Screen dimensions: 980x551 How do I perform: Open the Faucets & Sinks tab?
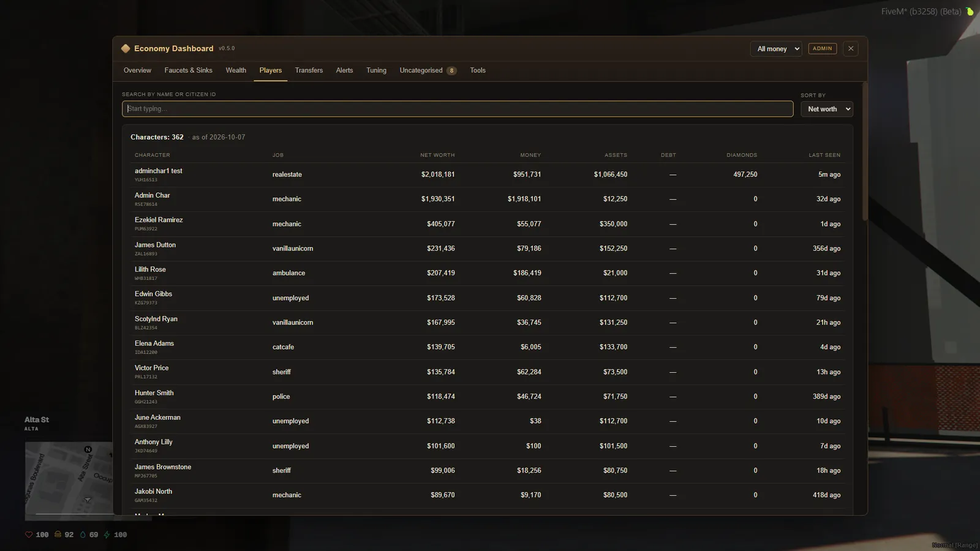coord(188,70)
